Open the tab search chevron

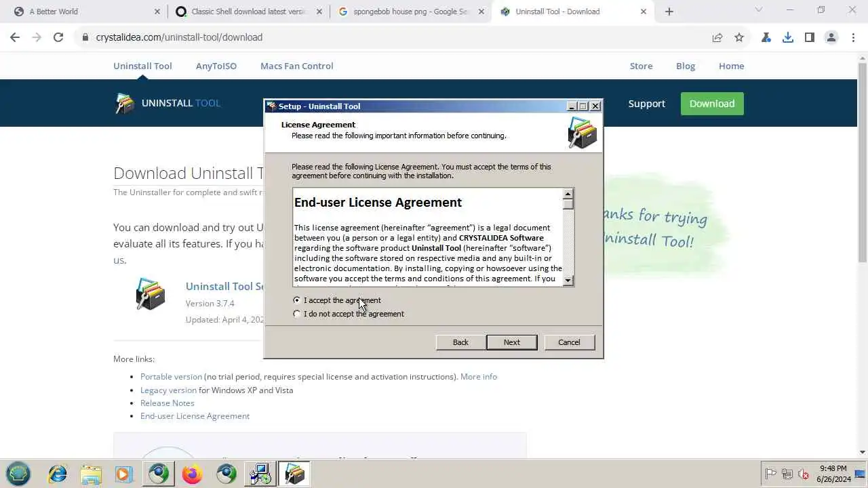pyautogui.click(x=759, y=9)
